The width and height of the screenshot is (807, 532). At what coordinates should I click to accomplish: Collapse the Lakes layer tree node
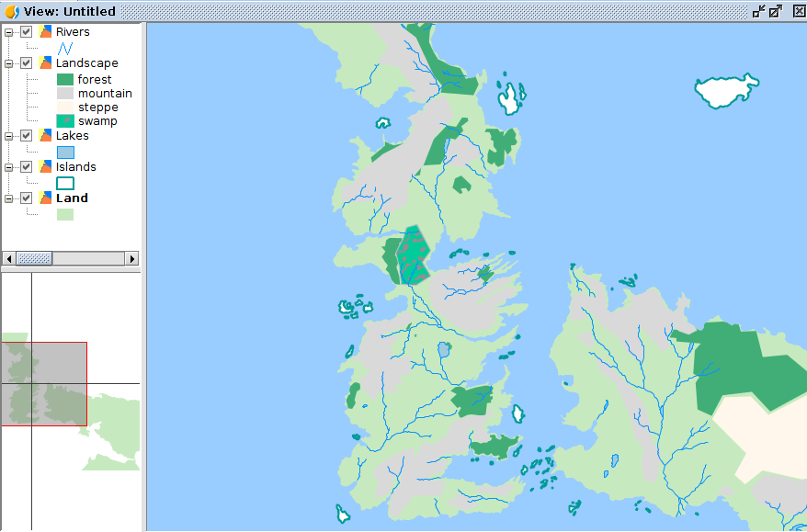point(9,136)
